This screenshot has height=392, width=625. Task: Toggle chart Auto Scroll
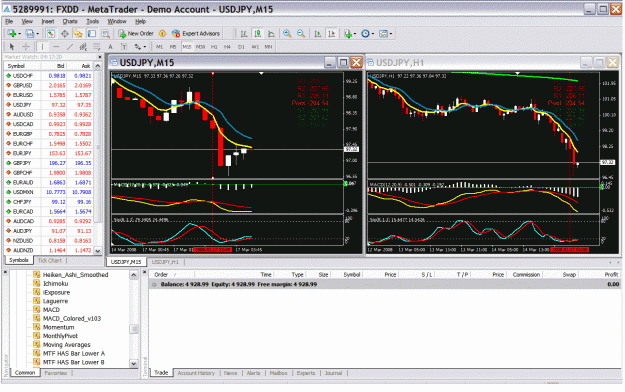tap(318, 33)
